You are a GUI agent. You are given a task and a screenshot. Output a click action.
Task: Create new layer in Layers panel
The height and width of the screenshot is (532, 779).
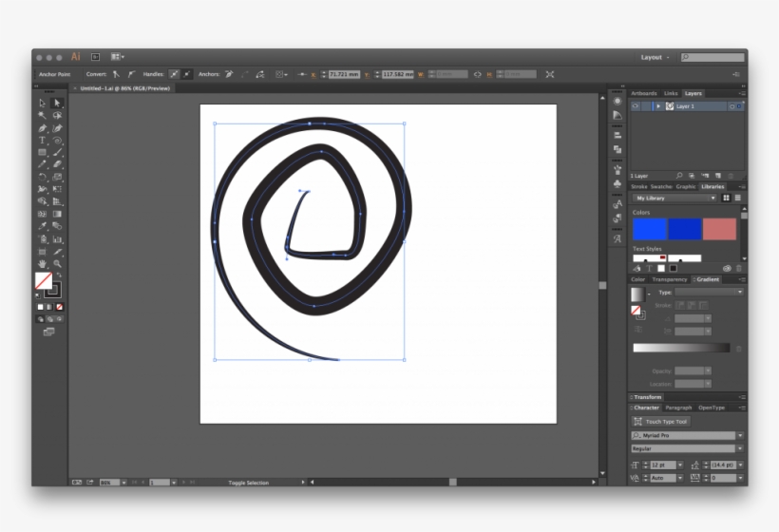(718, 176)
